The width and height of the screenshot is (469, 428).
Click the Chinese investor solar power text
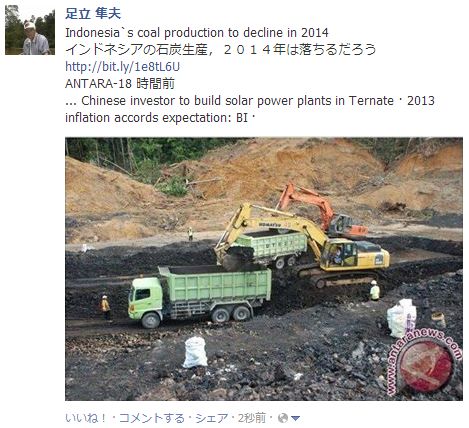tap(237, 101)
